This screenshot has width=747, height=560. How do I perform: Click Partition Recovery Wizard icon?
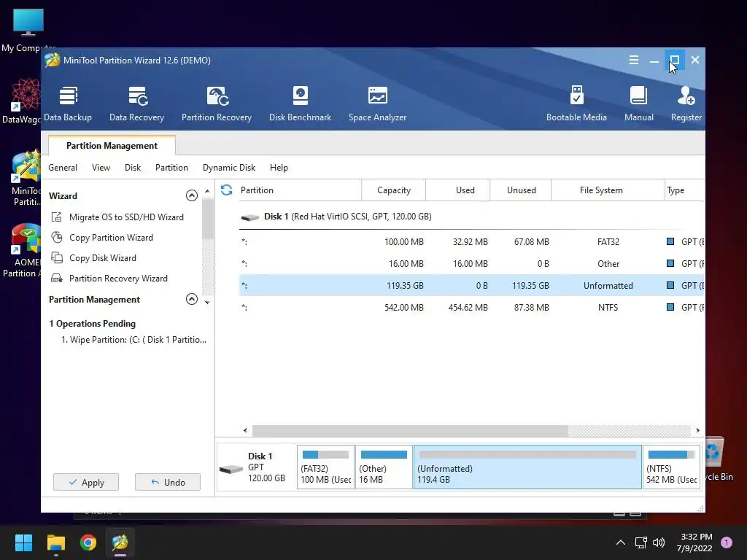point(57,278)
